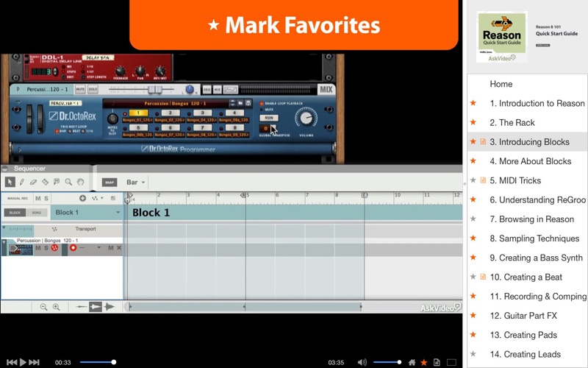Open the Bar snap value dropdown
The width and height of the screenshot is (588, 368).
pyautogui.click(x=135, y=182)
